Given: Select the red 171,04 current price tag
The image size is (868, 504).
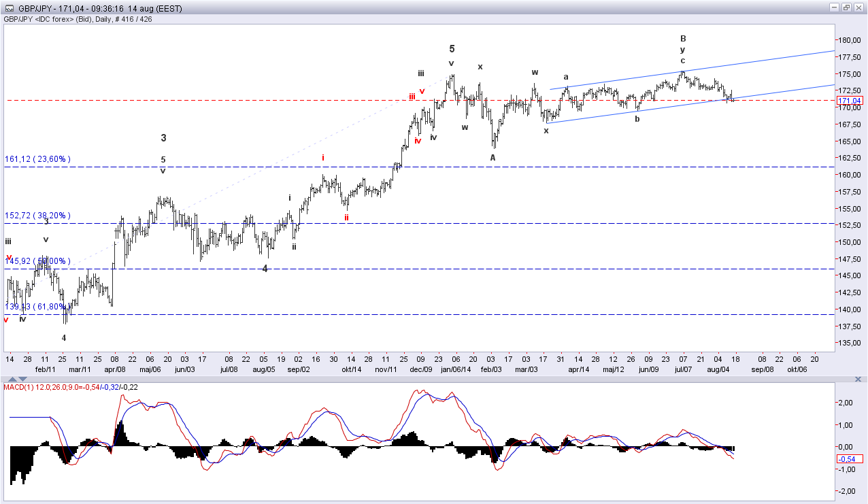Looking at the screenshot, I should coord(850,101).
